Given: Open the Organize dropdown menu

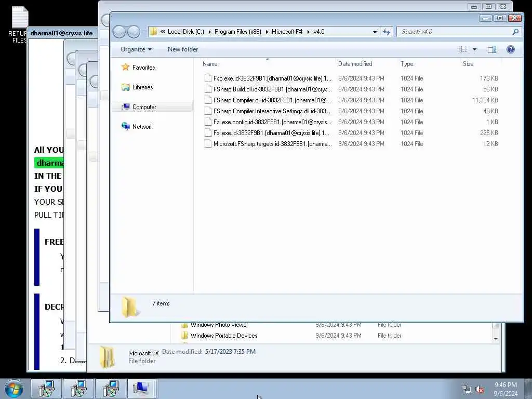Looking at the screenshot, I should coord(136,49).
